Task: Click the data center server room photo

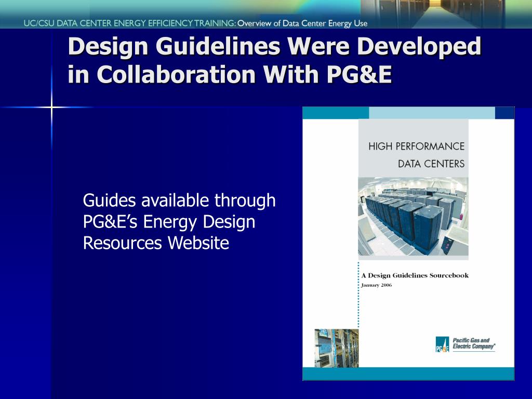Action: pos(413,217)
